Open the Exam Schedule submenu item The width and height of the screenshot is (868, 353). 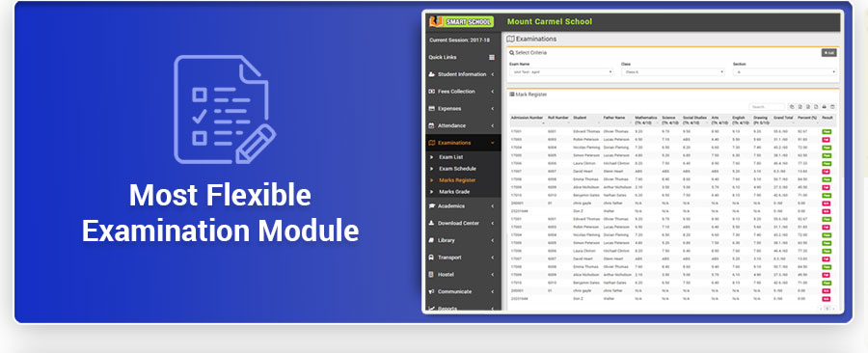457,169
